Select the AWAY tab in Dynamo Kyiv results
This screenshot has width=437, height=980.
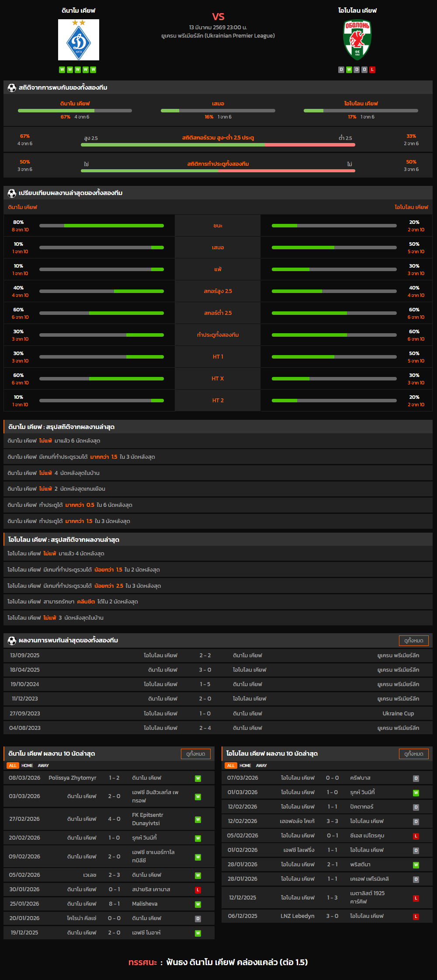(43, 766)
